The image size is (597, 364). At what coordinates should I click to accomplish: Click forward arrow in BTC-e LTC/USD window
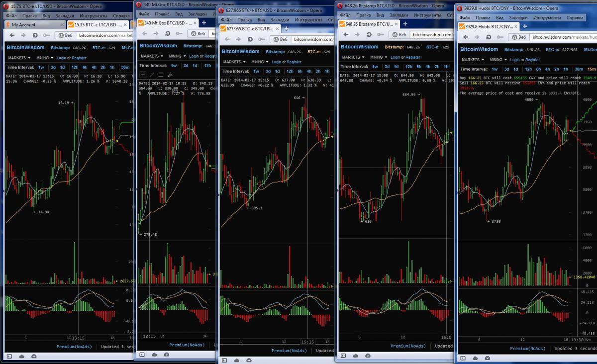click(x=24, y=35)
